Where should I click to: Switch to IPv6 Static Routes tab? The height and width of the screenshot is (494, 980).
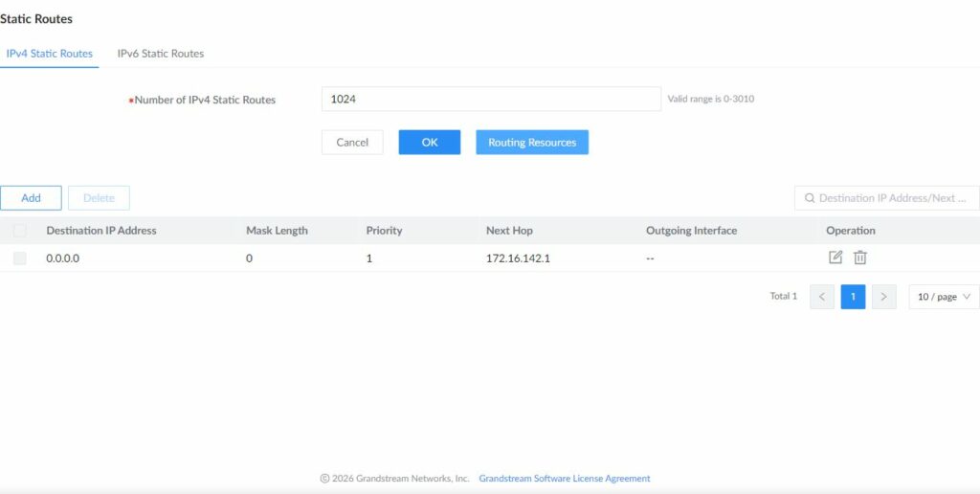pyautogui.click(x=161, y=54)
